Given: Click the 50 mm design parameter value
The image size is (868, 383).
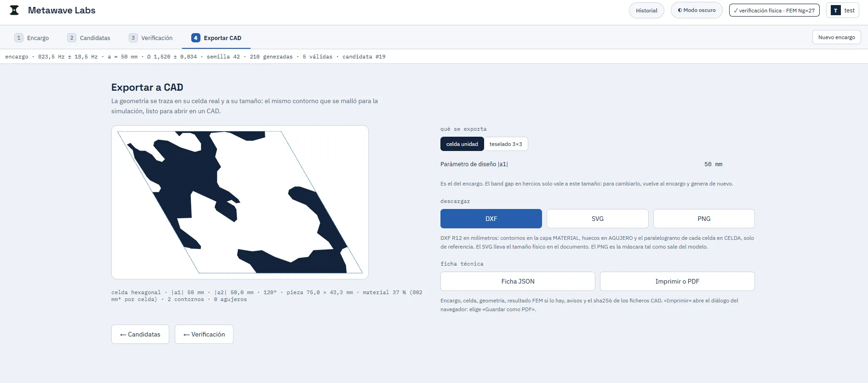Looking at the screenshot, I should 713,164.
